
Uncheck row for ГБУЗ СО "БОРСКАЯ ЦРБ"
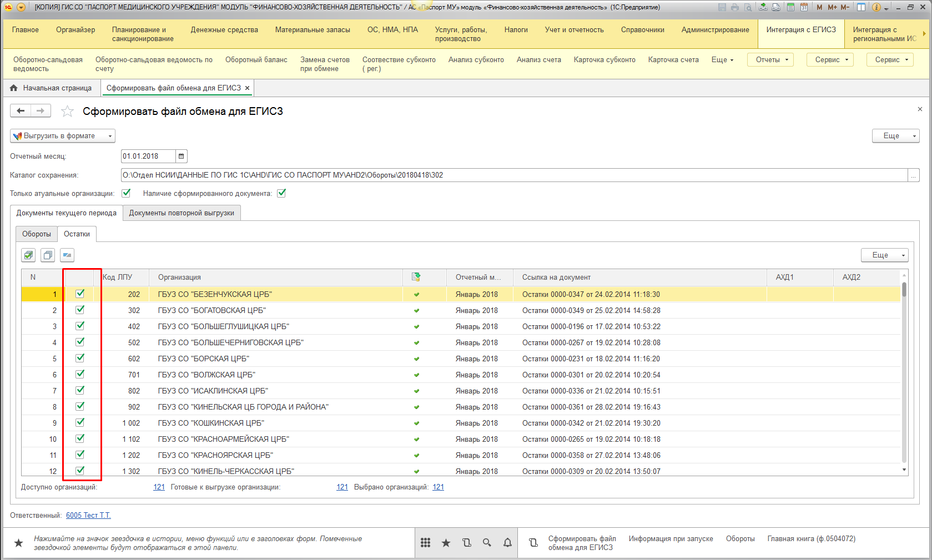point(80,358)
